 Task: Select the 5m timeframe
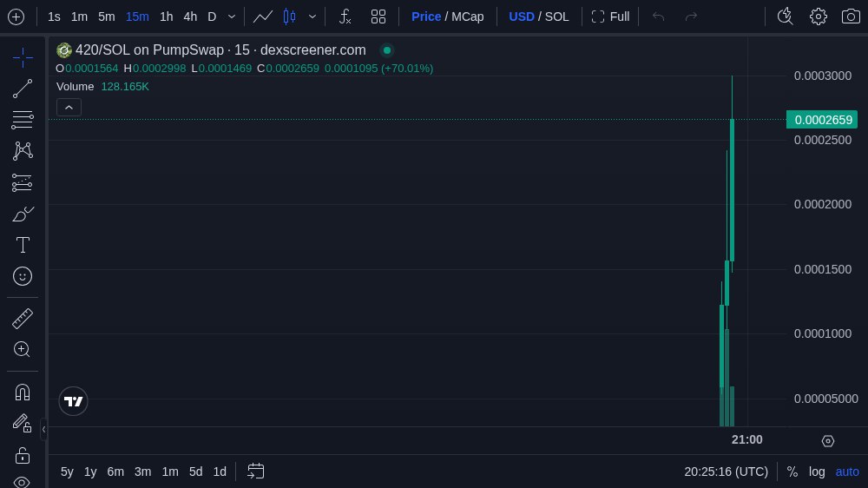[106, 16]
